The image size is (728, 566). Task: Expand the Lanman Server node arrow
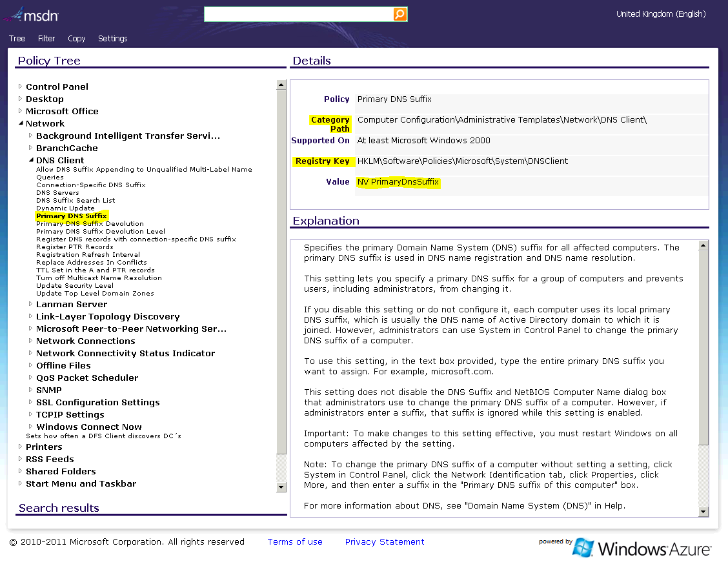pos(30,304)
